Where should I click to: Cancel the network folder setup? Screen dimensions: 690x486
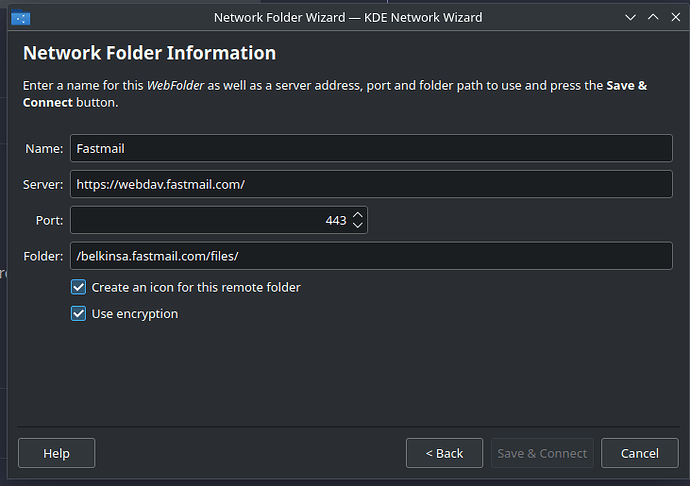click(640, 453)
